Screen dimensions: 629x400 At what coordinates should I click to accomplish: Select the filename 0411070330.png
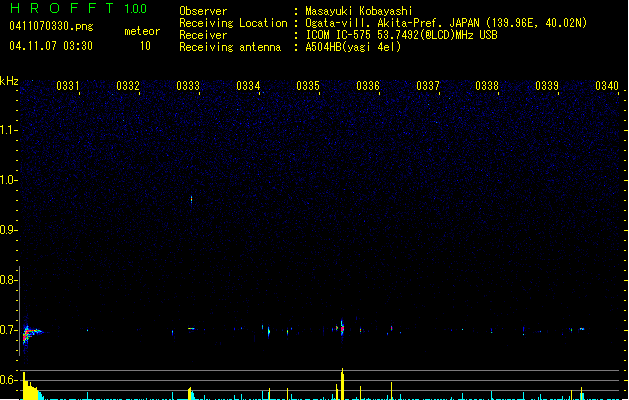tap(51, 26)
